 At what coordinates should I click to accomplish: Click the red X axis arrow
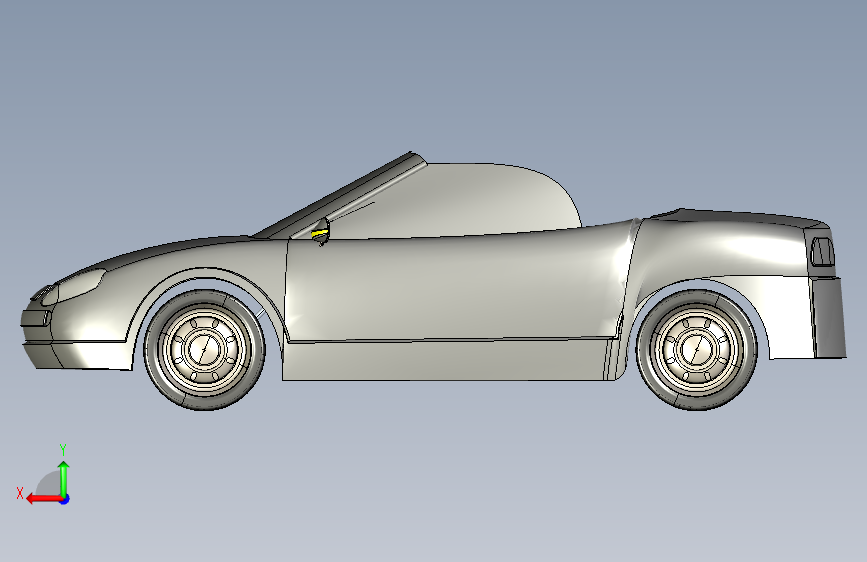44,499
